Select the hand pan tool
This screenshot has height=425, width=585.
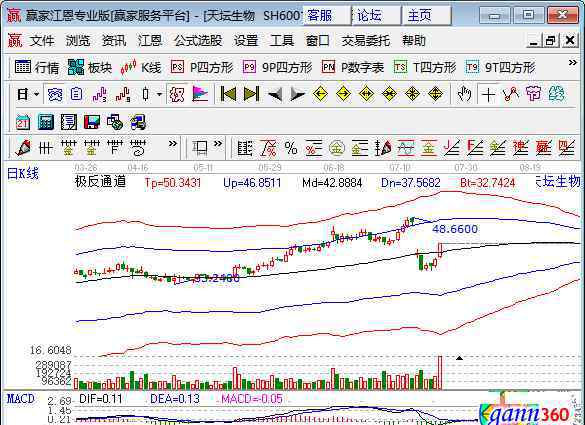(464, 94)
